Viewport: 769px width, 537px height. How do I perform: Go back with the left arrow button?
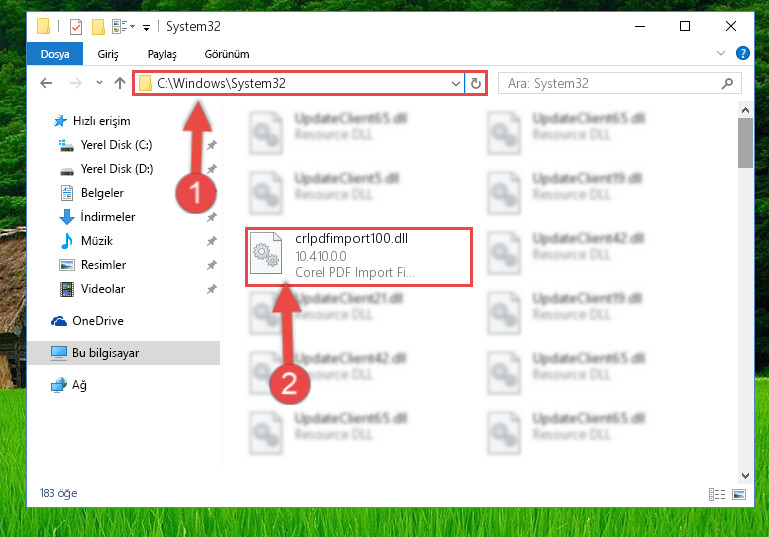pyautogui.click(x=46, y=83)
